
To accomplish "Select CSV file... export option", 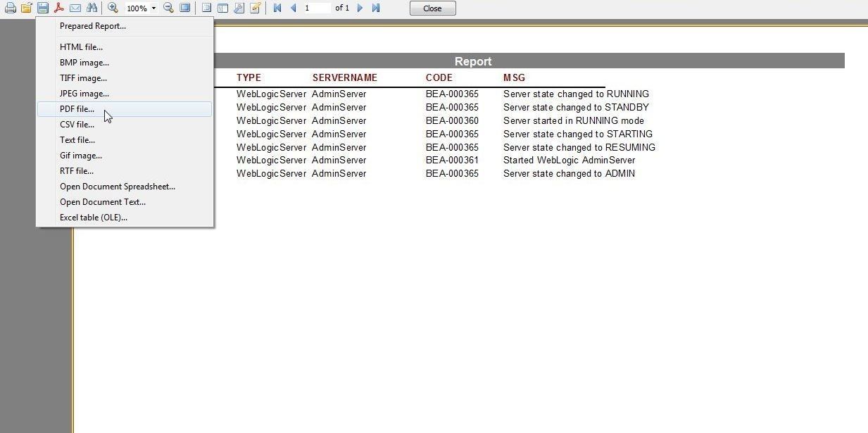I will point(125,125).
